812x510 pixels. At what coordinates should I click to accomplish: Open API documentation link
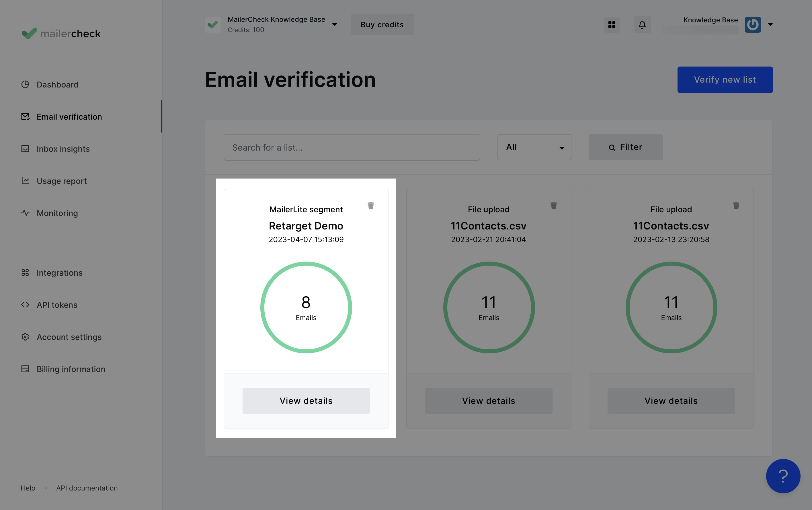tap(87, 488)
